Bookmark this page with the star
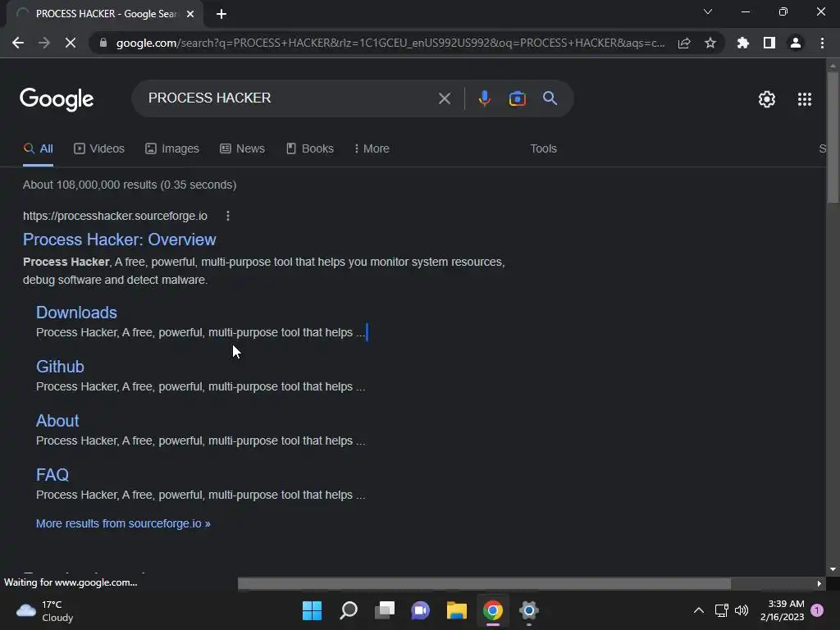The height and width of the screenshot is (630, 840). [710, 43]
